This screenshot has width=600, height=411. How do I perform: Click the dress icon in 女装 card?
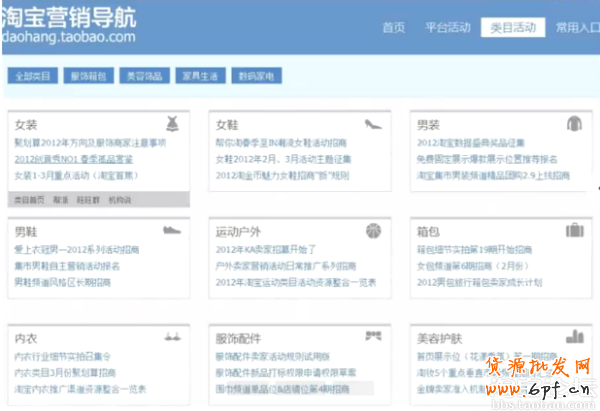point(173,124)
